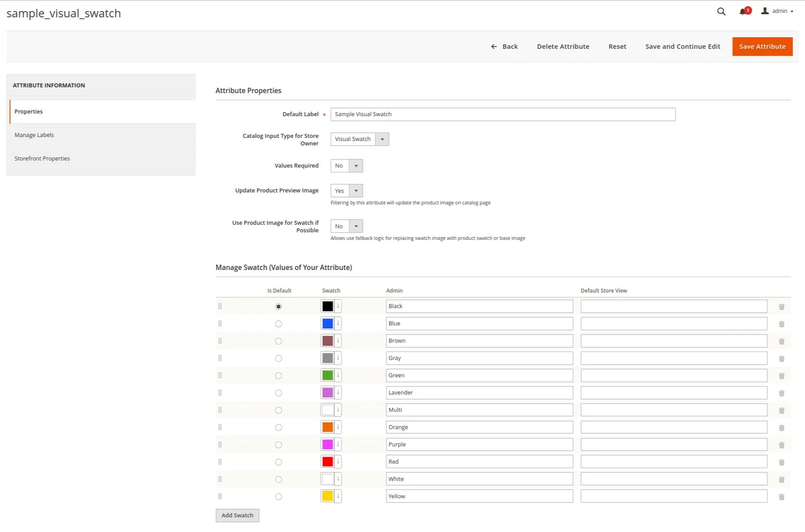
Task: Delete the Blue swatch row
Action: point(781,324)
